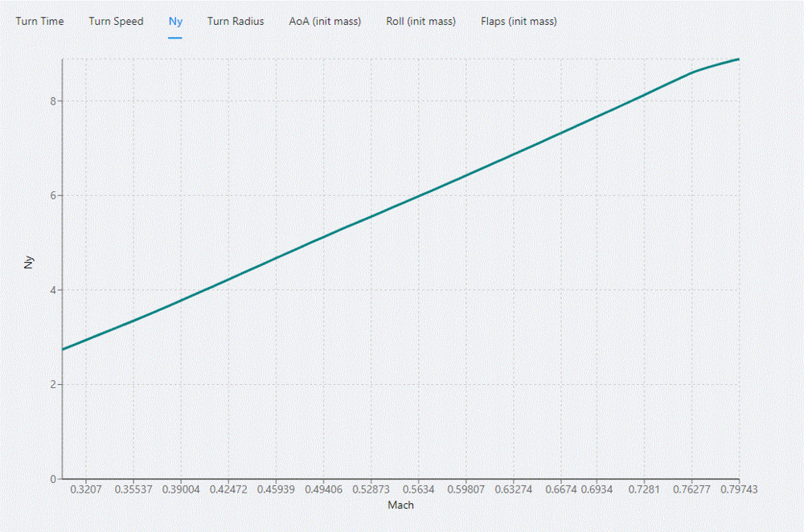The image size is (804, 532).
Task: Switch to the Roll (init mass) tab
Action: 421,21
